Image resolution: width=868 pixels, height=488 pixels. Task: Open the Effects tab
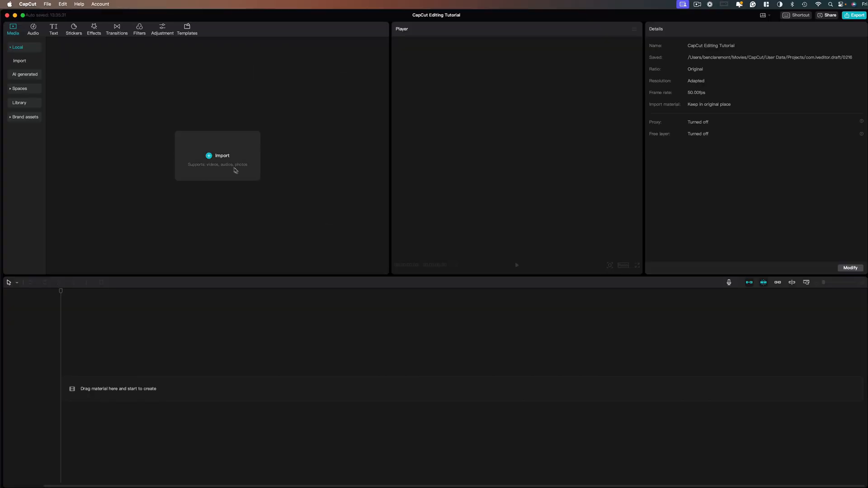(94, 29)
